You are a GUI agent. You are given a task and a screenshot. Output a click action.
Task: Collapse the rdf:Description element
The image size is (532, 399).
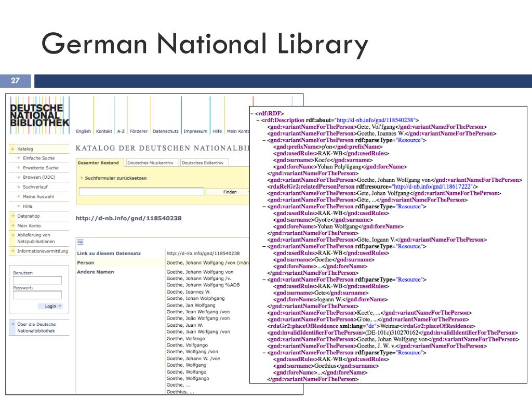point(258,120)
